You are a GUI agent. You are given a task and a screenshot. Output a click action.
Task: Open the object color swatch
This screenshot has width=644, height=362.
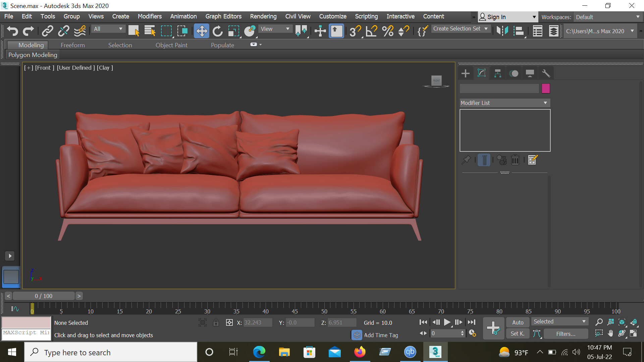tap(546, 88)
